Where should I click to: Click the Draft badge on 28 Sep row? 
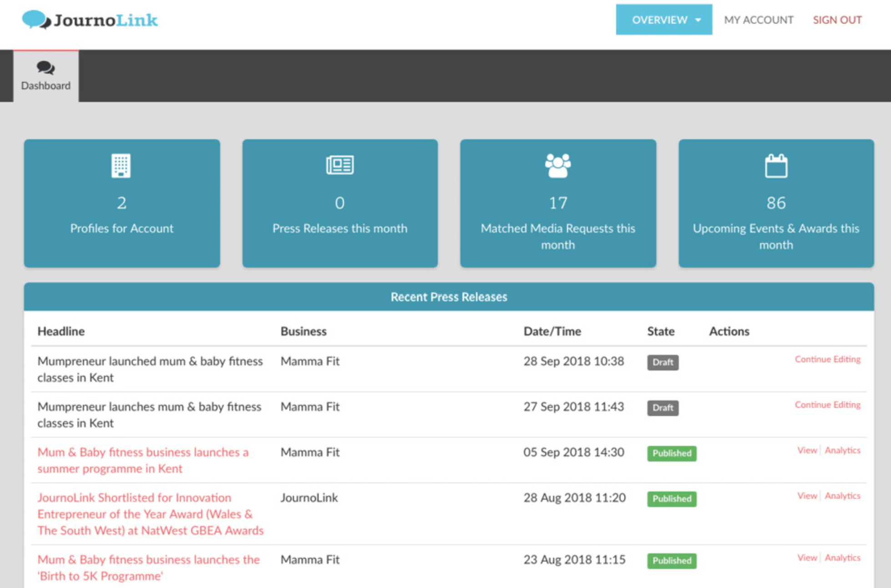pos(663,362)
